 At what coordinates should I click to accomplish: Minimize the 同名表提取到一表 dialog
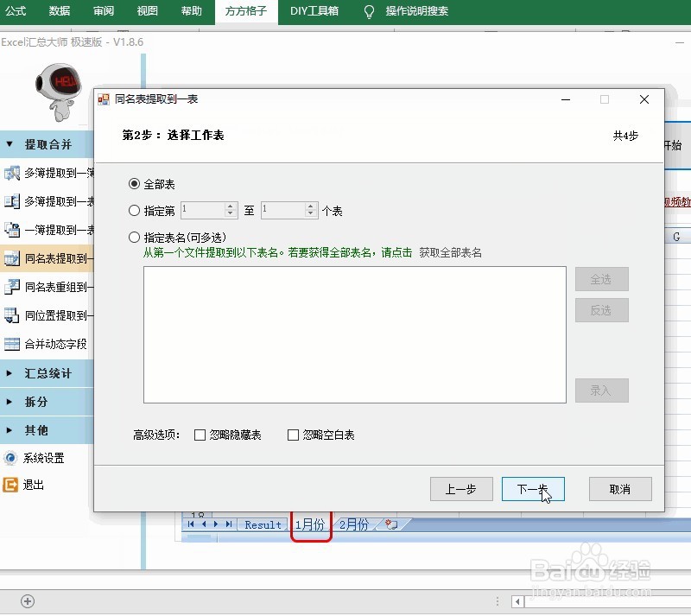566,99
